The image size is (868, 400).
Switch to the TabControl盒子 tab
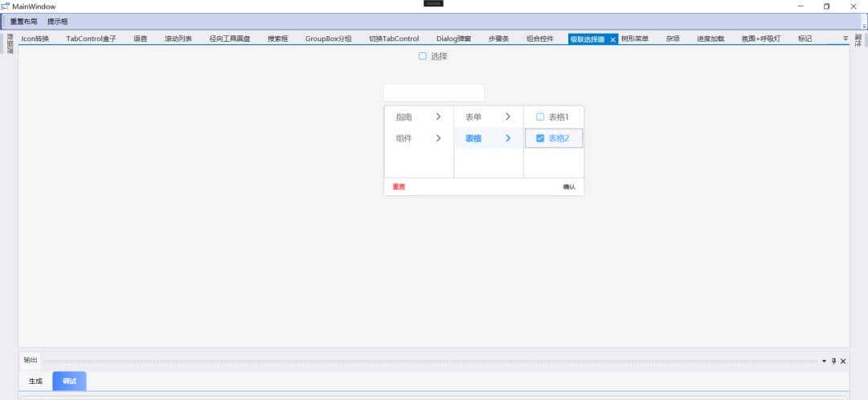92,39
